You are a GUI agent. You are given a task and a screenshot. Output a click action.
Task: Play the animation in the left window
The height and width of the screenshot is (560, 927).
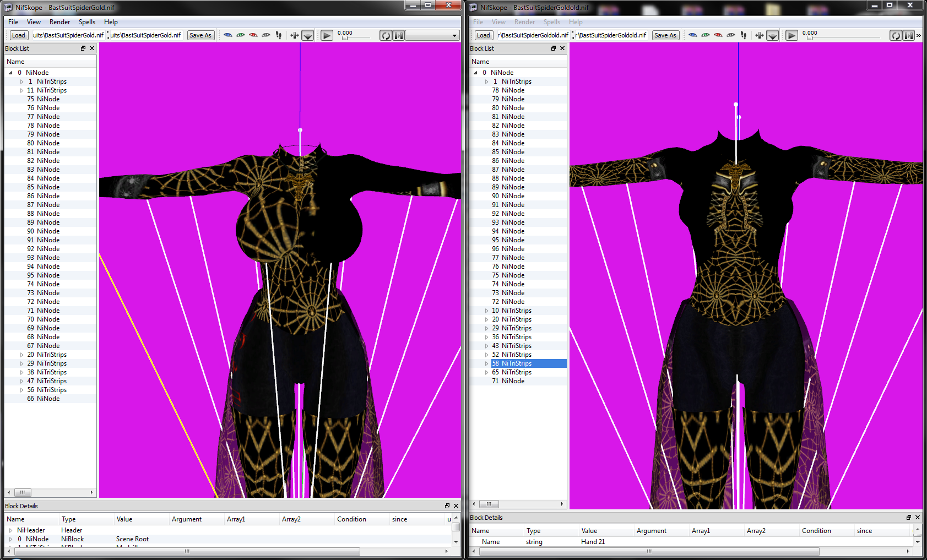pyautogui.click(x=327, y=35)
